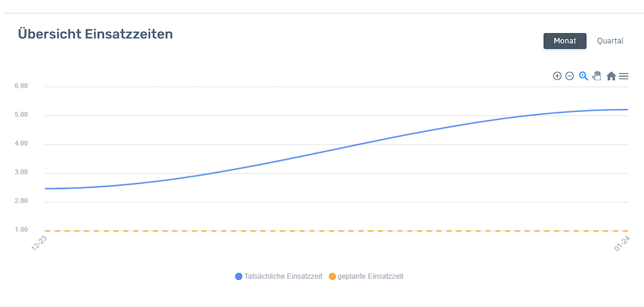Reset chart zoom with home icon
This screenshot has height=307, width=644.
(611, 76)
